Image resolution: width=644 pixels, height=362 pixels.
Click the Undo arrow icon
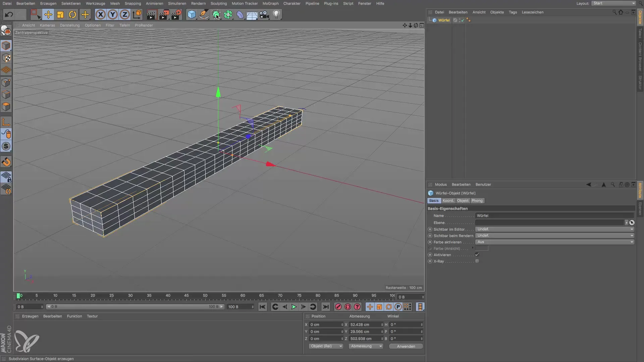click(x=9, y=15)
